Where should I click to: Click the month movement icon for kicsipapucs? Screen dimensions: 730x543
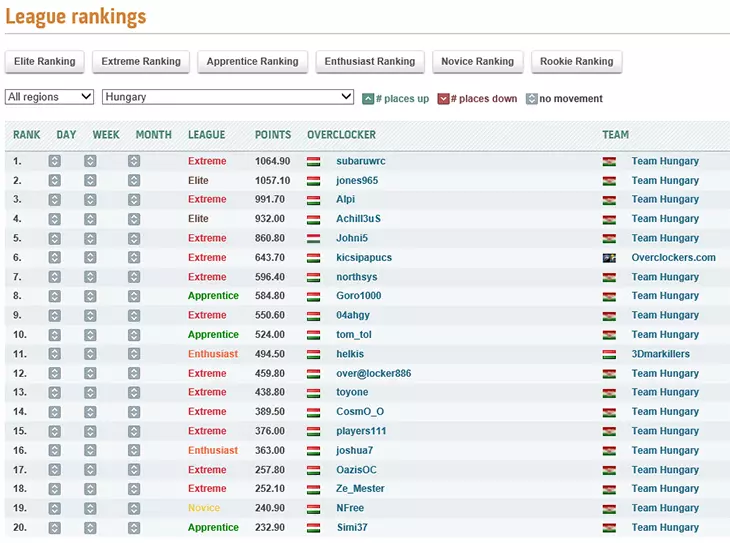tap(134, 258)
